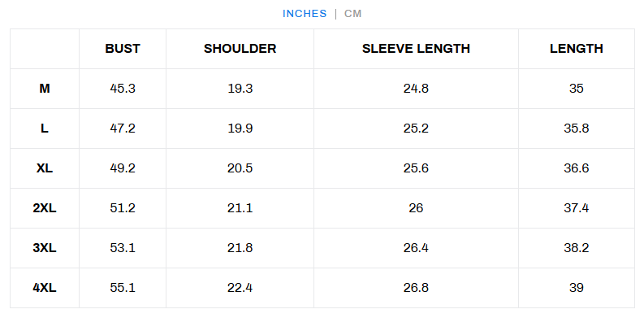Click the L shoulder value 19.9
This screenshot has width=644, height=318.
coord(240,129)
